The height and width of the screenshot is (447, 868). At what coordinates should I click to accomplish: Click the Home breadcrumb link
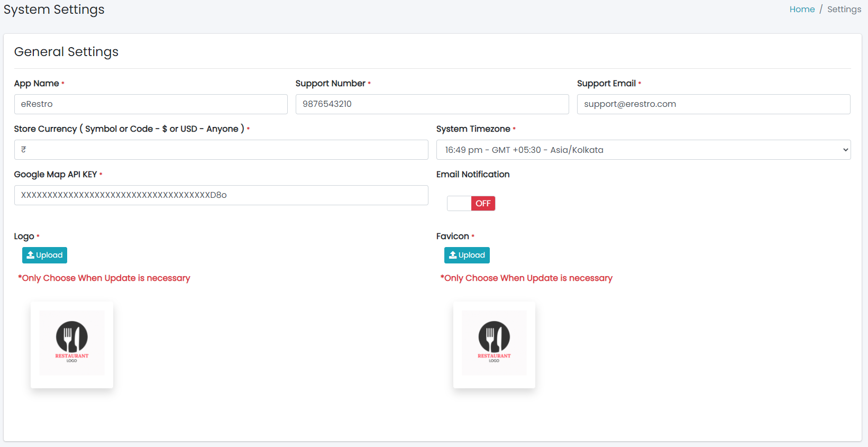coord(802,10)
